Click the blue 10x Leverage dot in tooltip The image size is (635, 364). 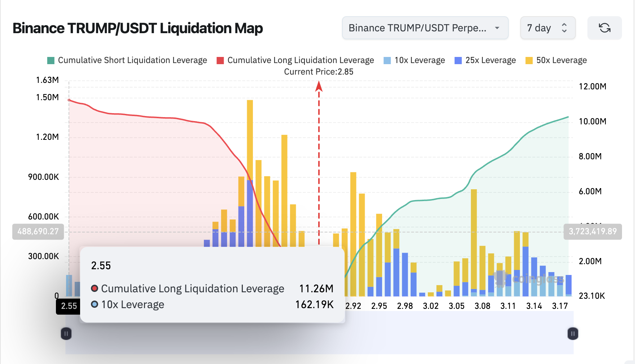(x=95, y=305)
